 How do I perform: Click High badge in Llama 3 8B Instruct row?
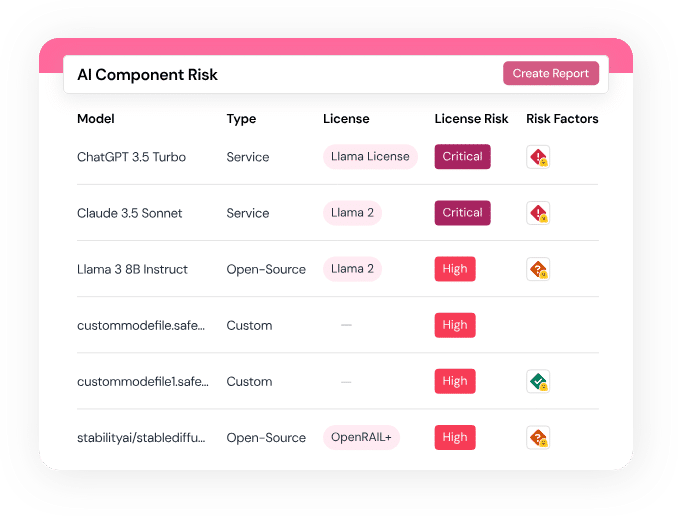point(455,269)
